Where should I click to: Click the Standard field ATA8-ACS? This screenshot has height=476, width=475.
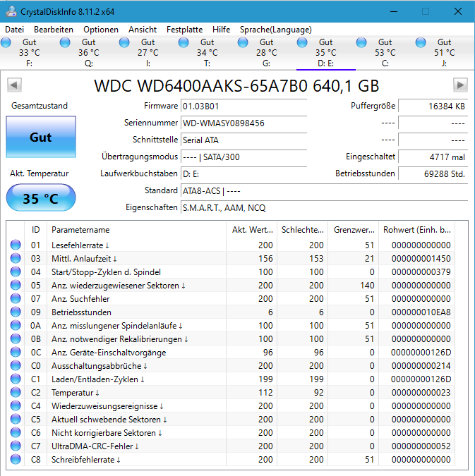(324, 191)
